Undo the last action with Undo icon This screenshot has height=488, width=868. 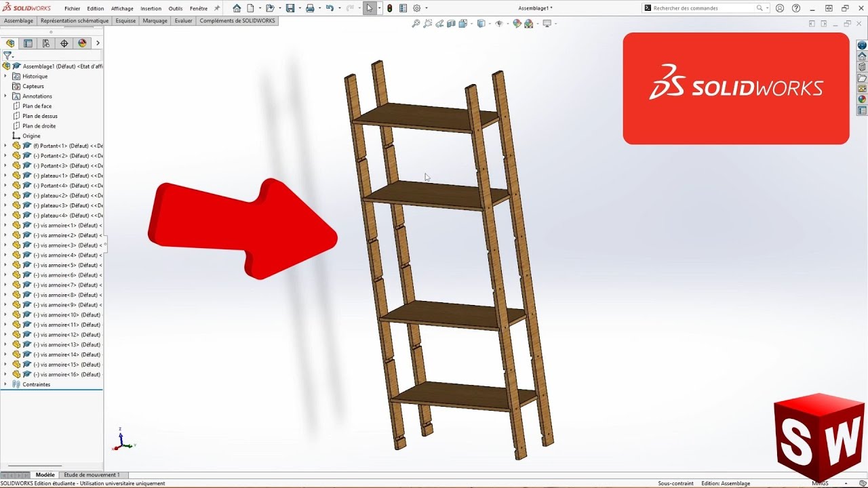tap(330, 8)
